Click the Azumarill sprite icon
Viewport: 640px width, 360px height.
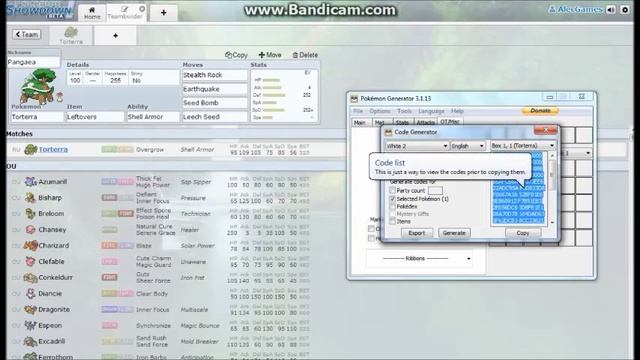coord(31,182)
